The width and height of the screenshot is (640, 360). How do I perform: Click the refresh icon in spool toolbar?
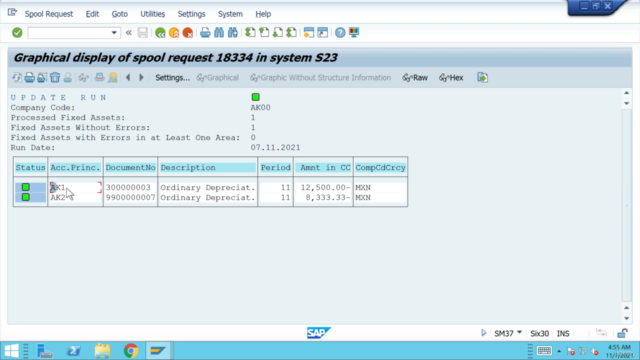coord(17,78)
